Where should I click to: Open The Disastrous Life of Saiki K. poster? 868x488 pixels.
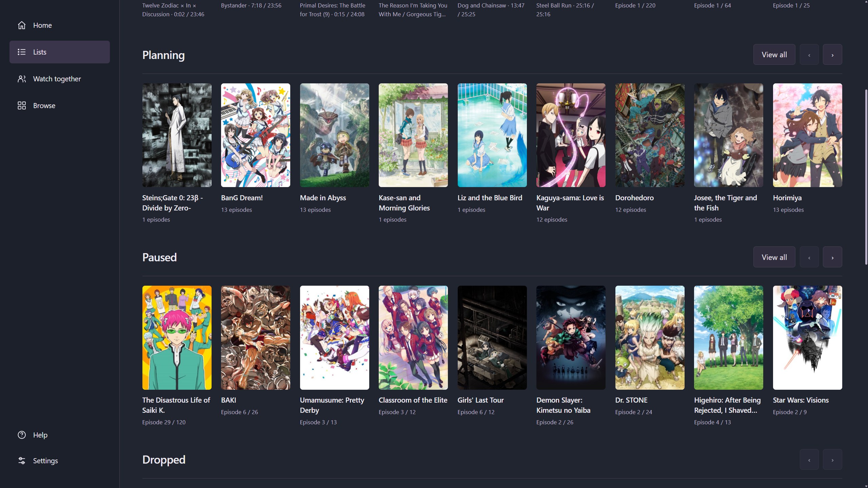(177, 338)
